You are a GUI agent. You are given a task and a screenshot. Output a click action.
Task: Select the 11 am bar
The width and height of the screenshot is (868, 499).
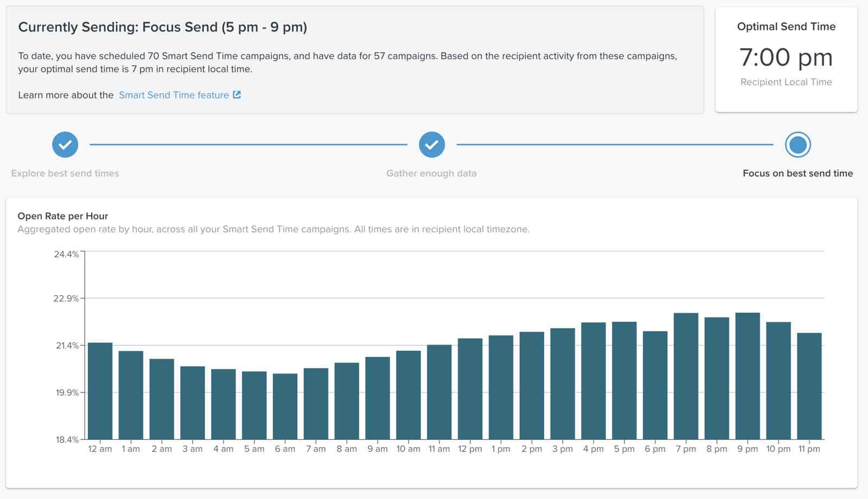(x=440, y=391)
